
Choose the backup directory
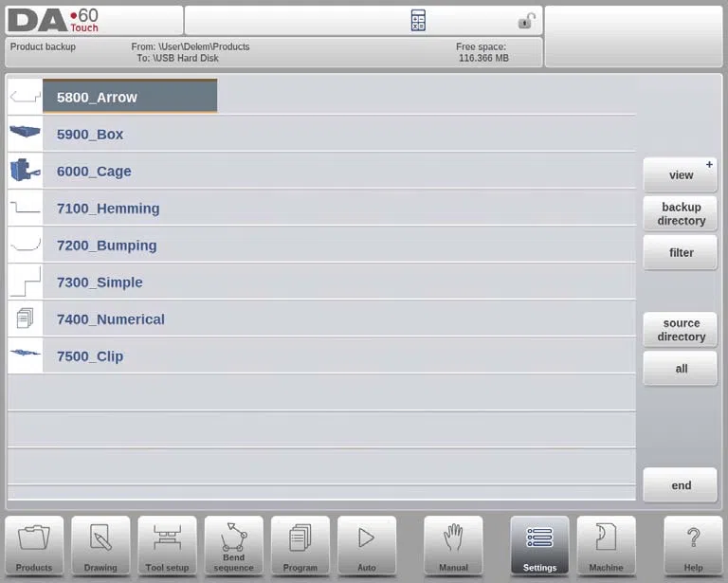tap(681, 213)
